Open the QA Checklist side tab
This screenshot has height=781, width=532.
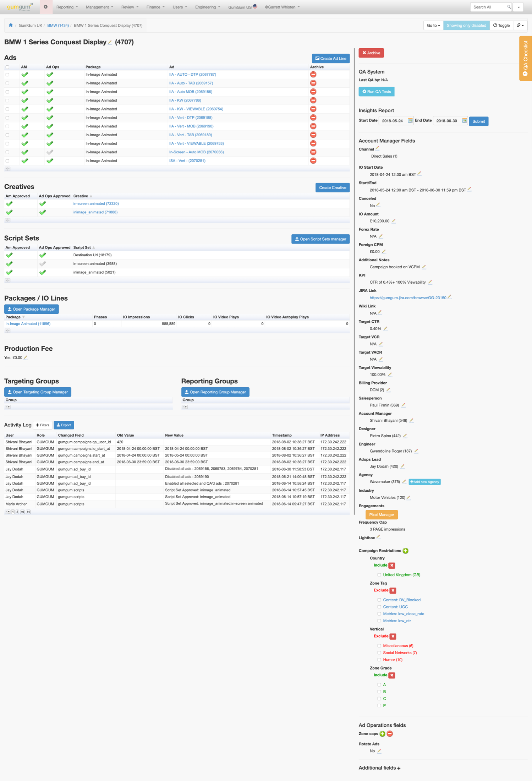click(x=526, y=59)
